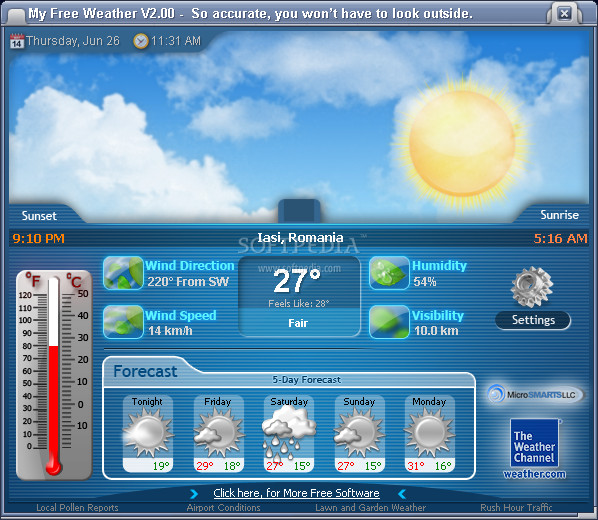The height and width of the screenshot is (520, 598).
Task: Click the Sunset label
Action: tap(39, 216)
